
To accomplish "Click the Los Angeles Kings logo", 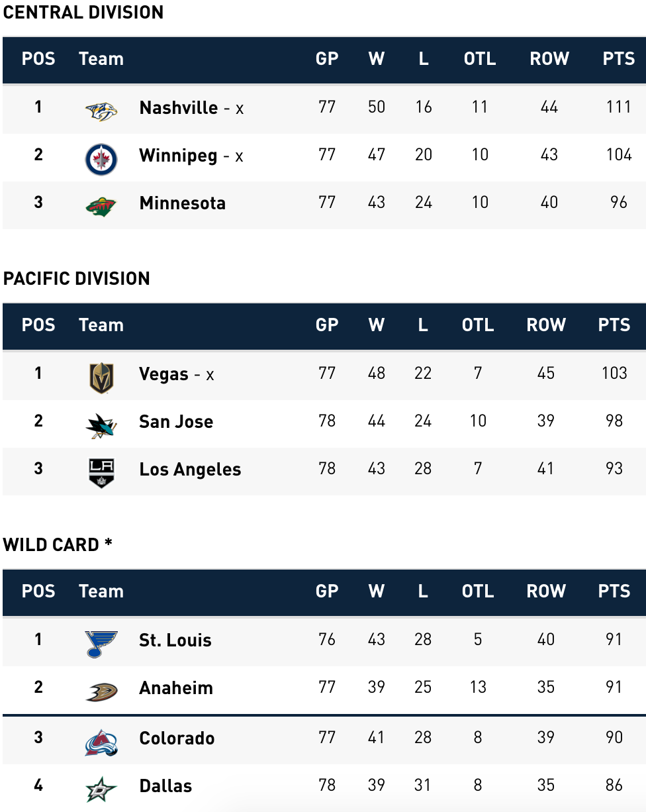I will tap(101, 473).
